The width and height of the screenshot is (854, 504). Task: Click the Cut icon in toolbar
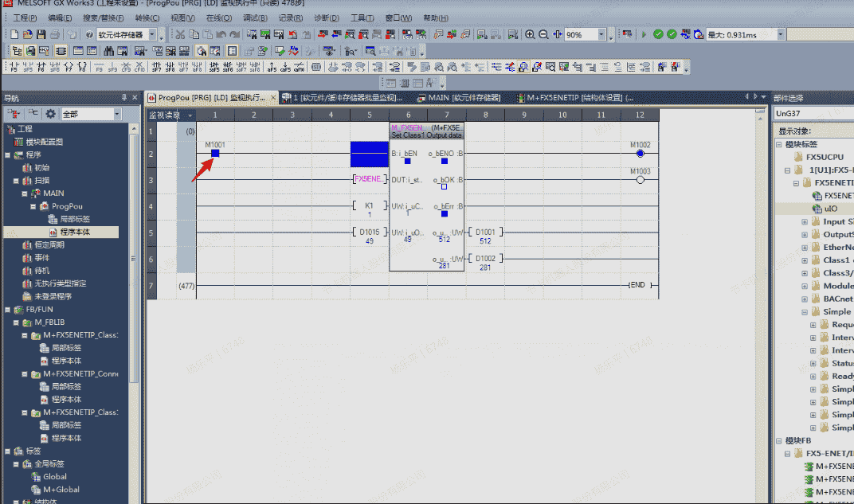pos(180,34)
